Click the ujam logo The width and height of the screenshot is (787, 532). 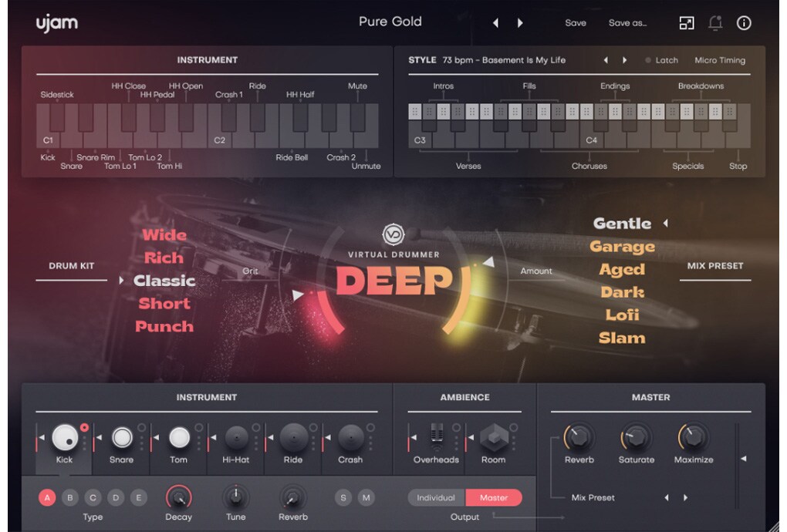click(57, 23)
